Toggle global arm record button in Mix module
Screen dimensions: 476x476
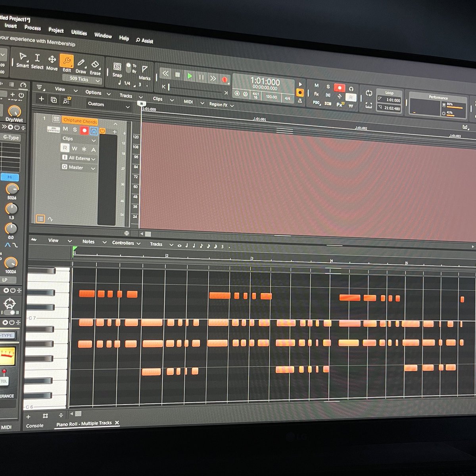click(x=339, y=87)
